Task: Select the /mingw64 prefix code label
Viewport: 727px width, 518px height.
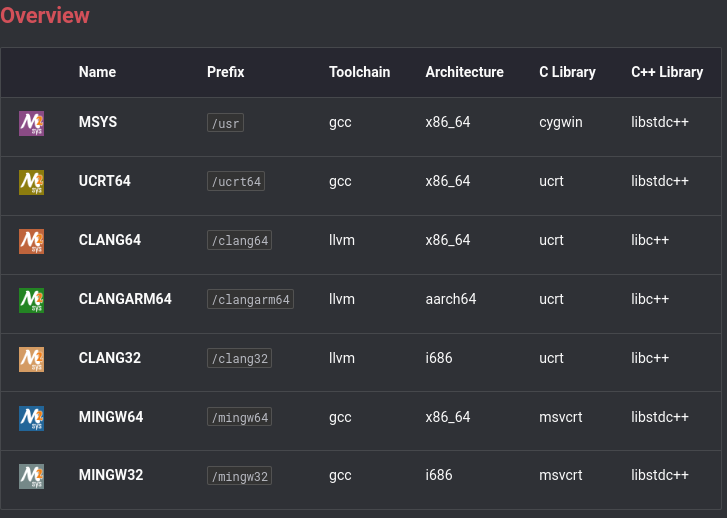Action: (x=239, y=417)
